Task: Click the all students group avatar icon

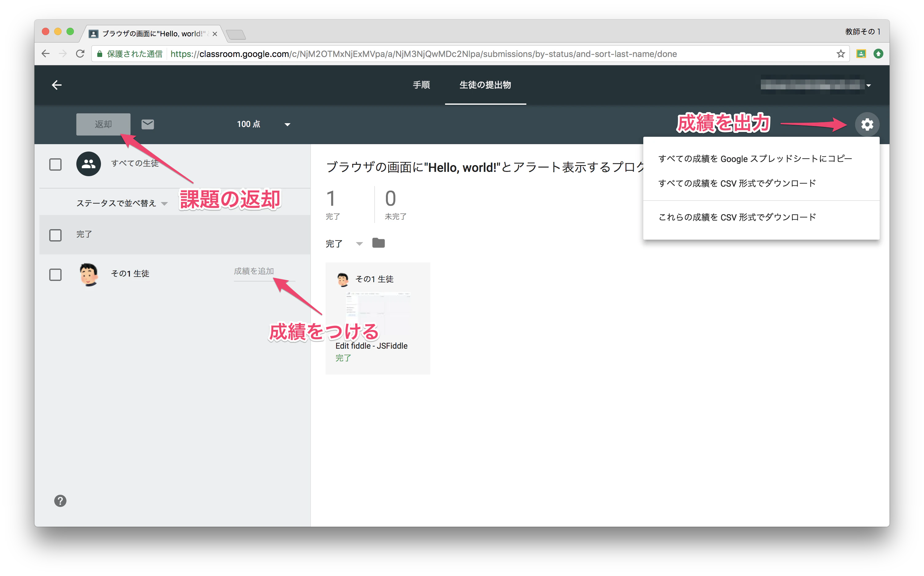Action: 89,164
